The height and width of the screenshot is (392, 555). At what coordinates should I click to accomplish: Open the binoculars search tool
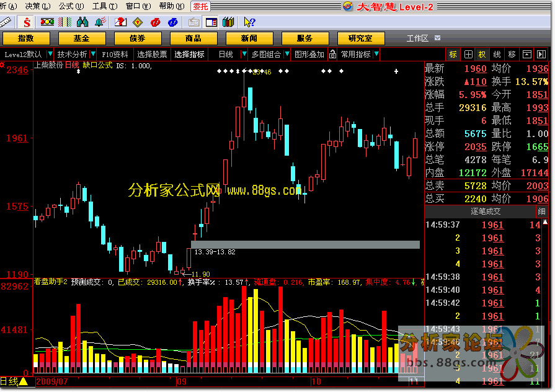[82, 22]
